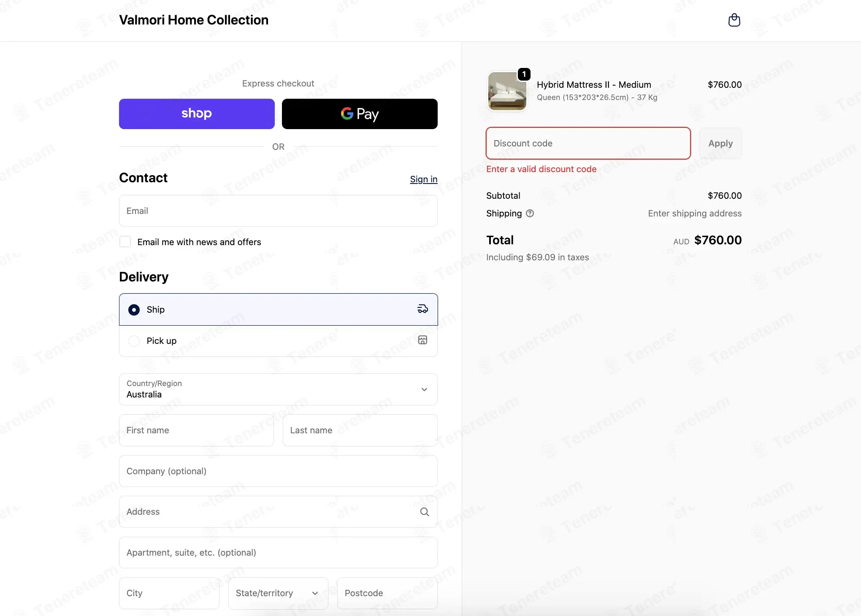The width and height of the screenshot is (861, 616).
Task: Click the Contact section heading
Action: [x=143, y=178]
